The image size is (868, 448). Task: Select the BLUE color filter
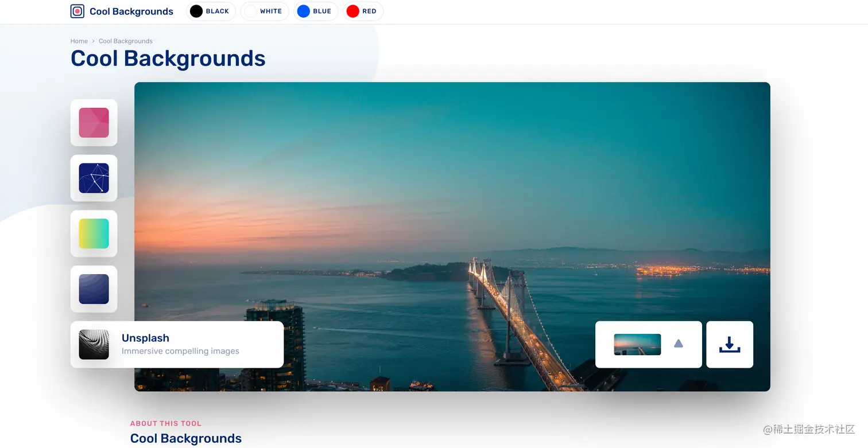click(315, 11)
